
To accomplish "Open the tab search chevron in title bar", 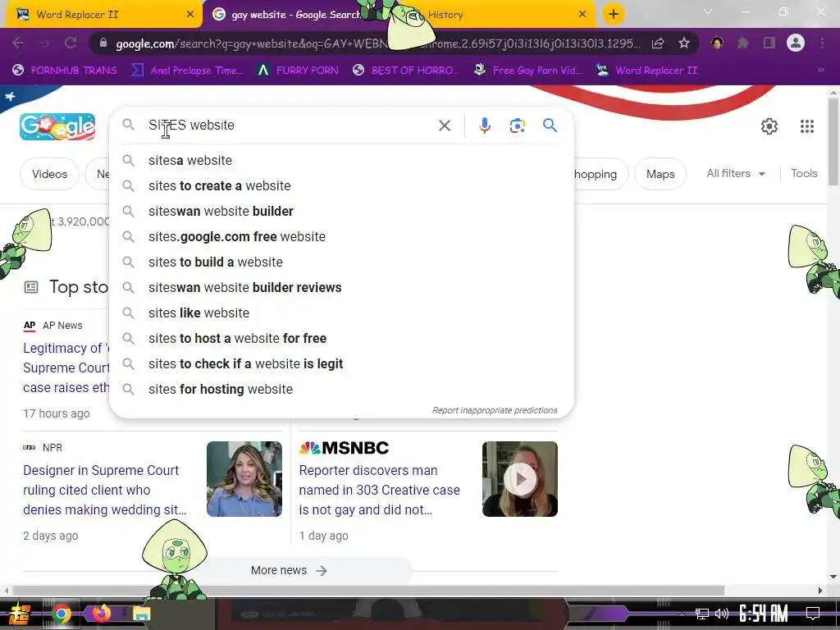I will pos(708,11).
